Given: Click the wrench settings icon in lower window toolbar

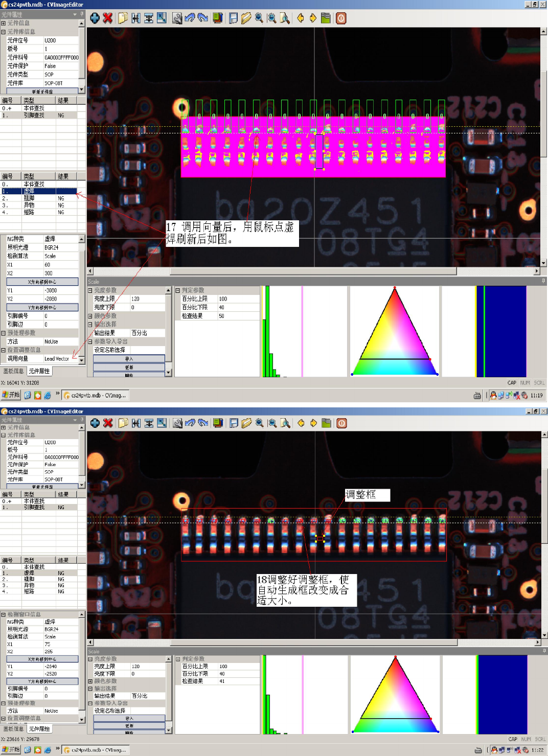Looking at the screenshot, I should pyautogui.click(x=177, y=423).
